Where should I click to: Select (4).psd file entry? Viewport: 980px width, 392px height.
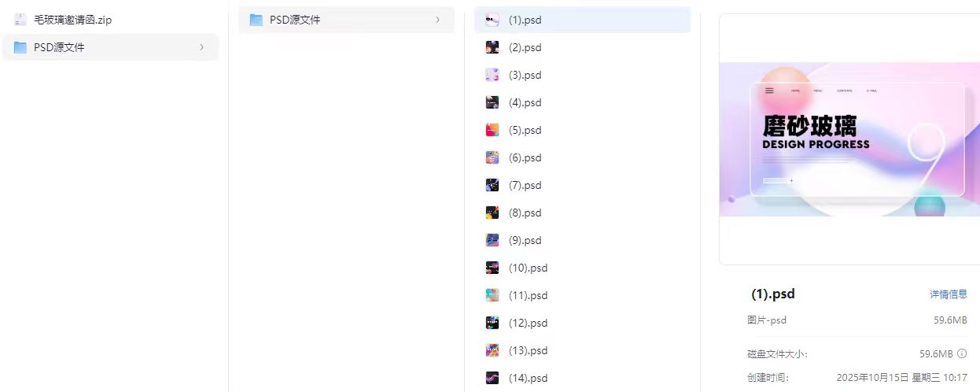[x=582, y=102]
